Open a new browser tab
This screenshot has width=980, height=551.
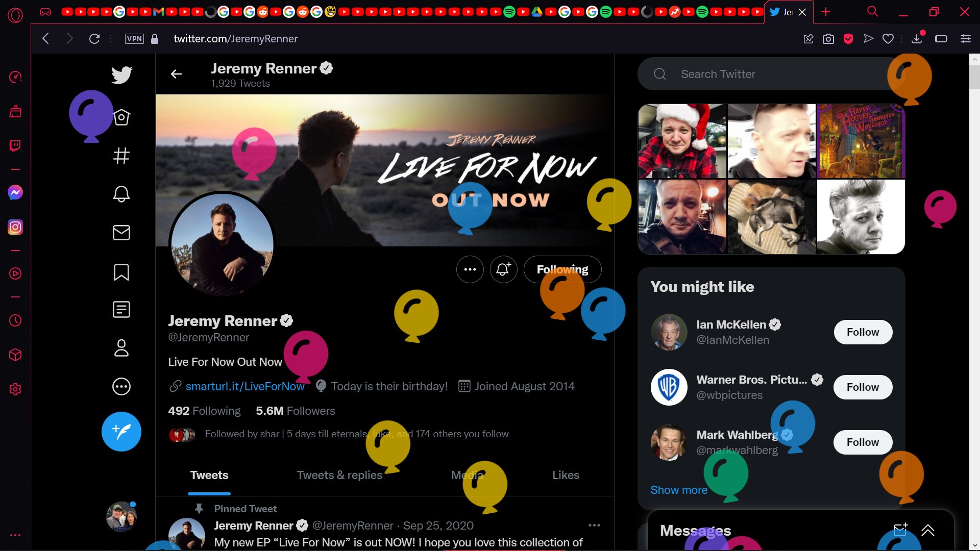[826, 12]
